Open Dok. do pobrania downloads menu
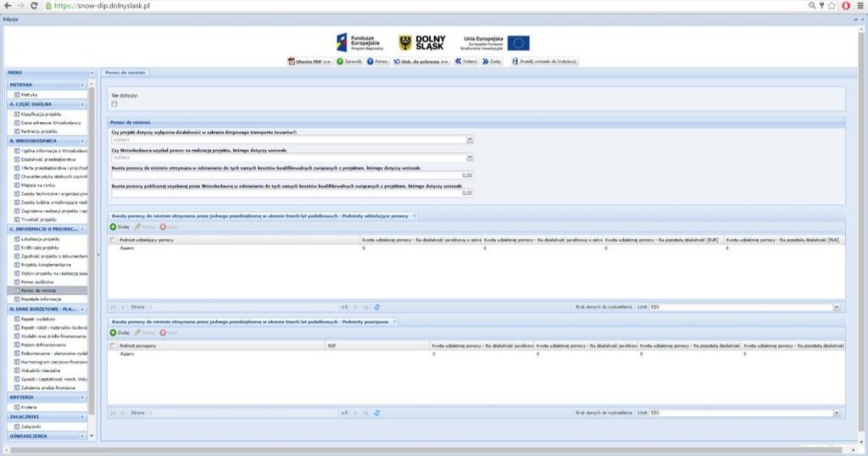The height and width of the screenshot is (456, 868). [x=421, y=61]
